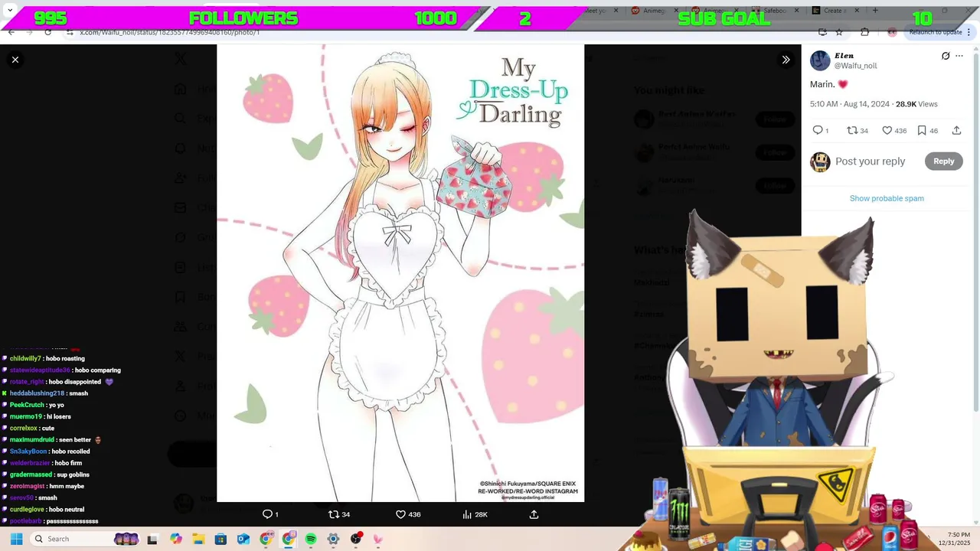Click repost icon below the photo
This screenshot has height=551, width=980.
point(333,514)
